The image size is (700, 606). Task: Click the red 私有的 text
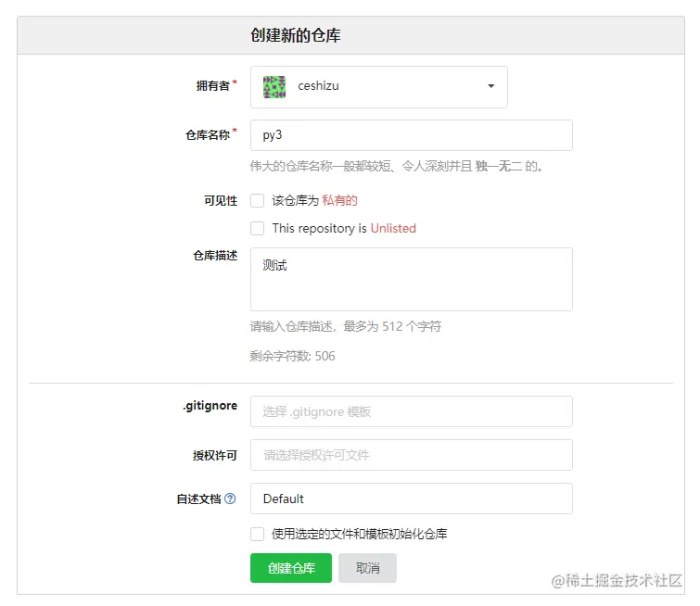[x=339, y=200]
